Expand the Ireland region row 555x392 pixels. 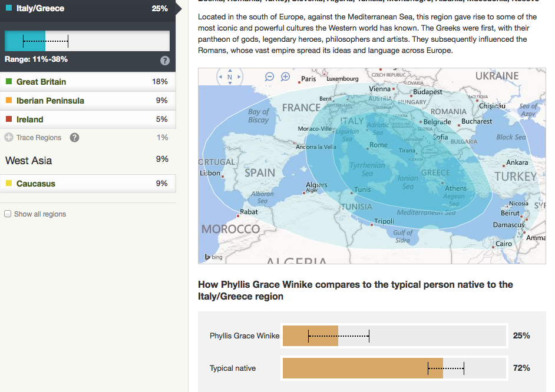coord(88,119)
